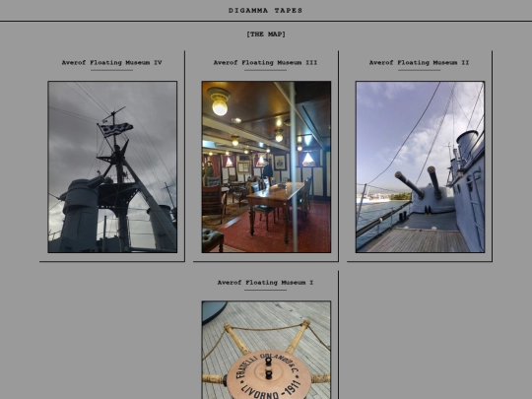View the ship mast and flag photo
Screen dimensions: 532x399
click(x=112, y=166)
